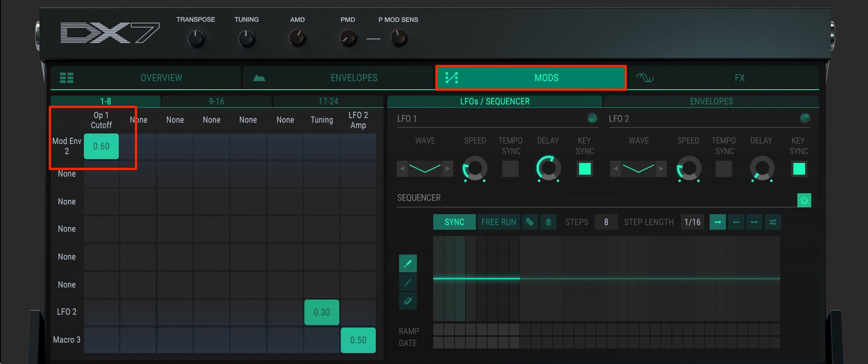Open the LFO 2 Amp destination selector

click(358, 120)
